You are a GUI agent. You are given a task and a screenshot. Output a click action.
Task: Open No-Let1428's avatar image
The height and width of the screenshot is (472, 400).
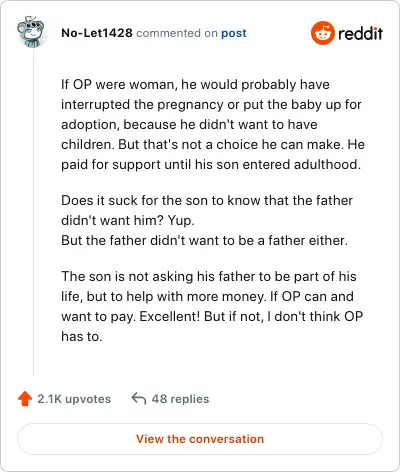point(31,32)
